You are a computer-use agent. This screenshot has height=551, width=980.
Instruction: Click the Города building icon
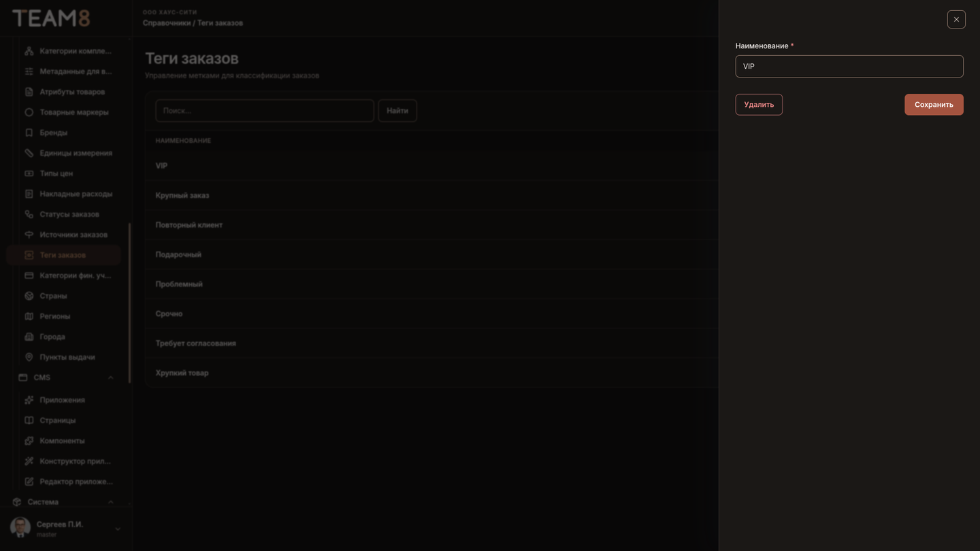click(29, 337)
